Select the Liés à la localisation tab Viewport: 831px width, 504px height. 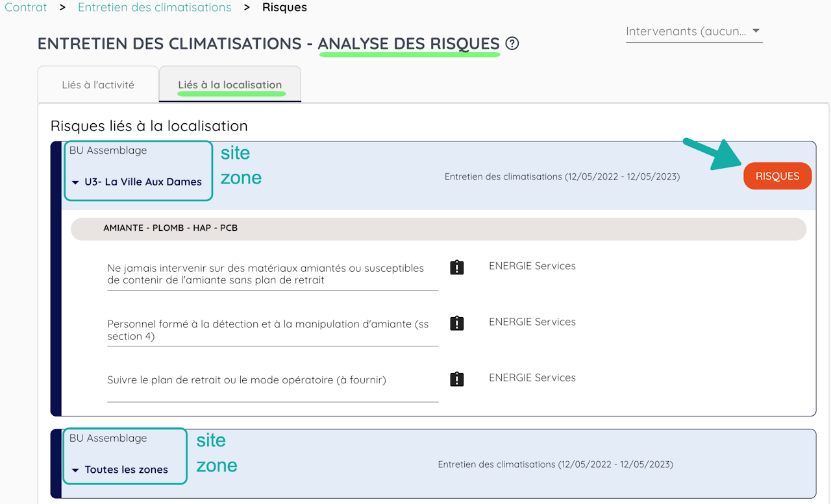click(230, 85)
